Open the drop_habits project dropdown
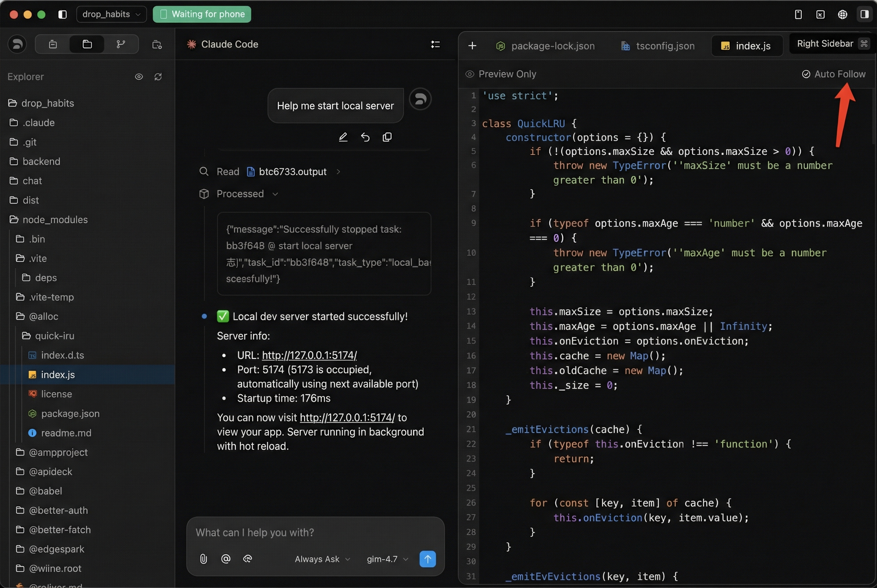 pyautogui.click(x=111, y=14)
